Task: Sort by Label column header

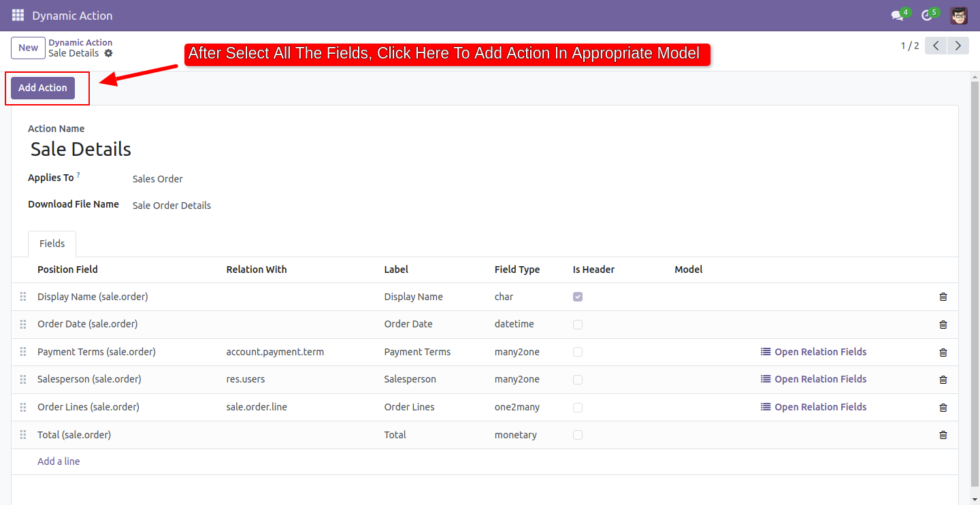Action: (396, 270)
